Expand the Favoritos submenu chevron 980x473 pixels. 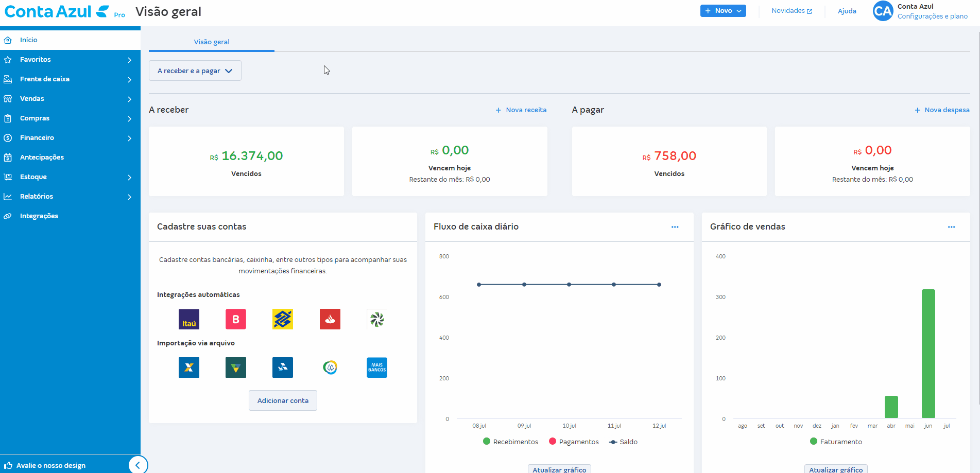(x=129, y=60)
